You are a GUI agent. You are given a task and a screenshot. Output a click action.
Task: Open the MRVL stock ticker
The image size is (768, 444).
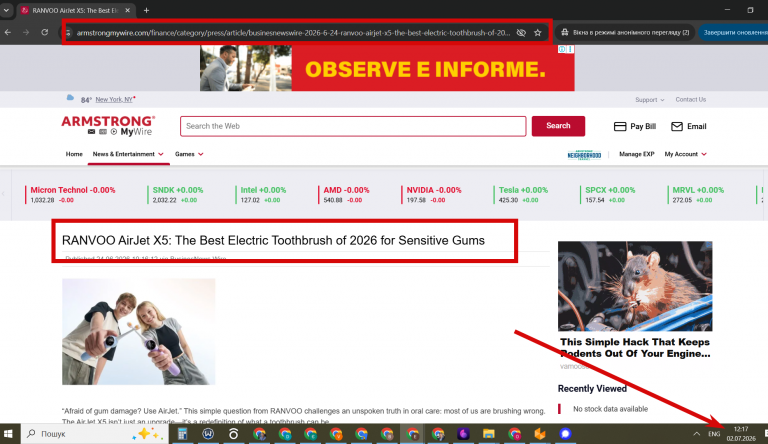(x=697, y=194)
